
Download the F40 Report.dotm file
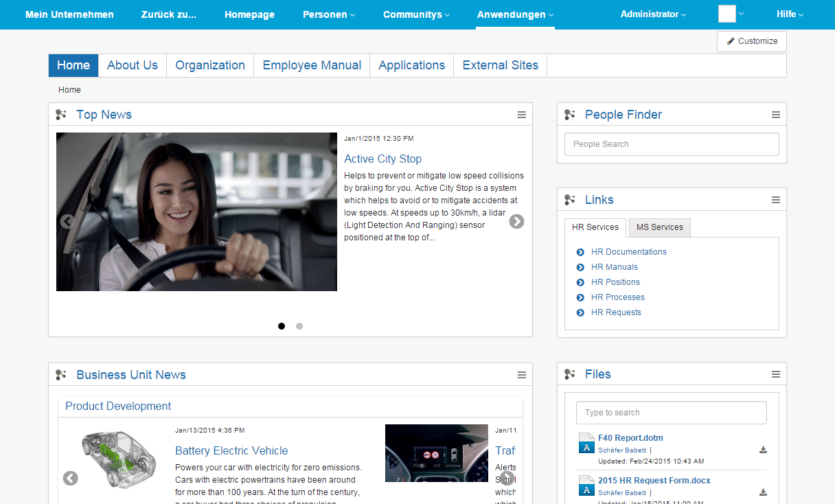tap(763, 450)
